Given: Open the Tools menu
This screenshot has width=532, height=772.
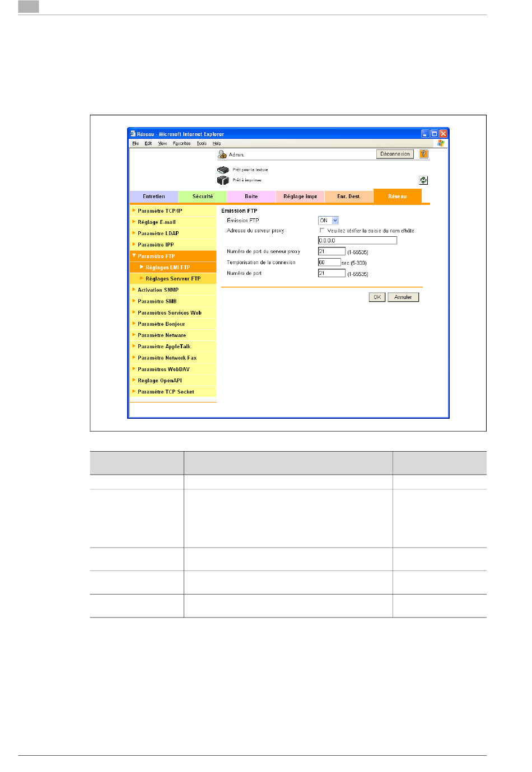Looking at the screenshot, I should coord(202,143).
